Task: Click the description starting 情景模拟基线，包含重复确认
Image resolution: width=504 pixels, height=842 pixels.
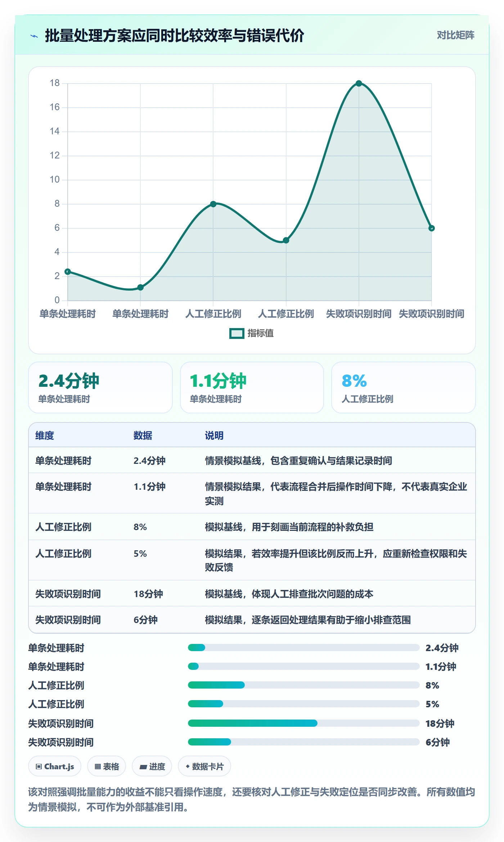Action: (x=298, y=461)
